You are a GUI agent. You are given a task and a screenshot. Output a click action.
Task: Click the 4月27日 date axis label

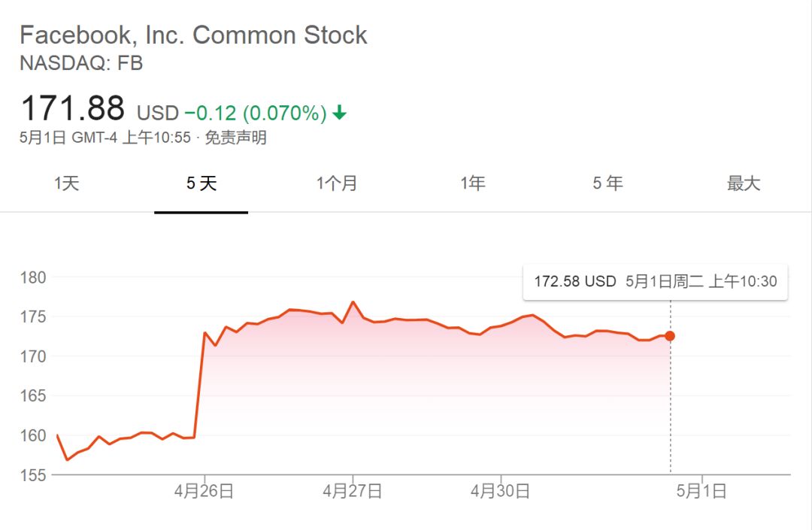pos(353,492)
